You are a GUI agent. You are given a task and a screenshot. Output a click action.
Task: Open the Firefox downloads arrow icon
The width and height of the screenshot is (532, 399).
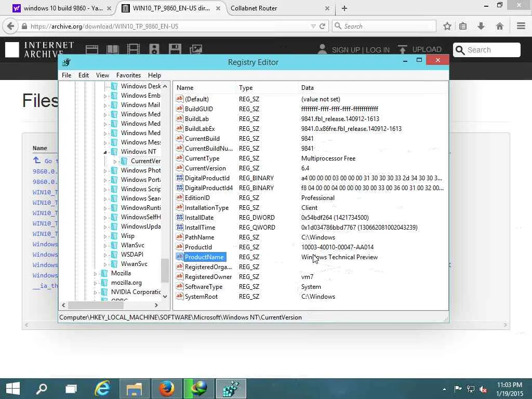tap(481, 26)
